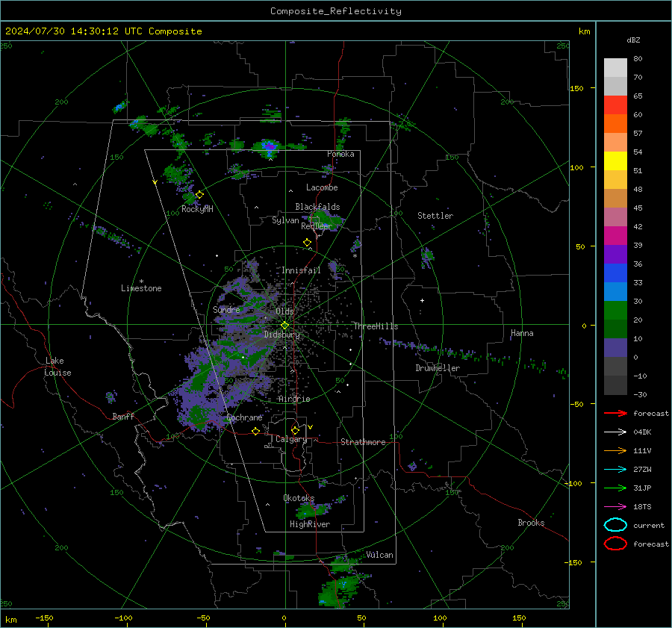Screen dimensions: 672x628
Task: Click the Calgary city label
Action: pos(291,439)
